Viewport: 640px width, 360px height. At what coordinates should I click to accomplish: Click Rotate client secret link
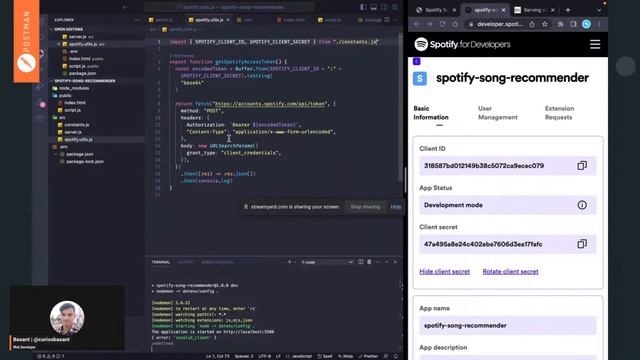pyautogui.click(x=510, y=271)
